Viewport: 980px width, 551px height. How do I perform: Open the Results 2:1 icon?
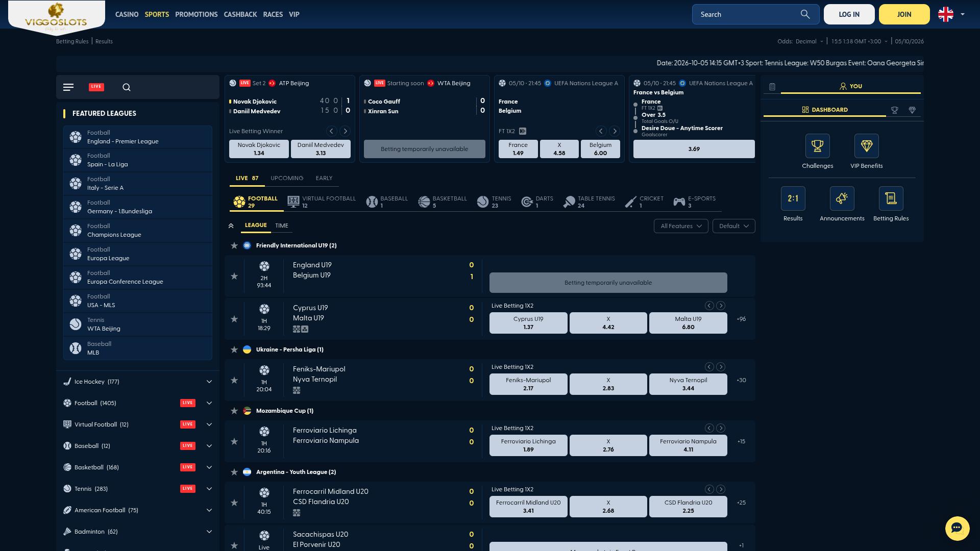tap(793, 198)
